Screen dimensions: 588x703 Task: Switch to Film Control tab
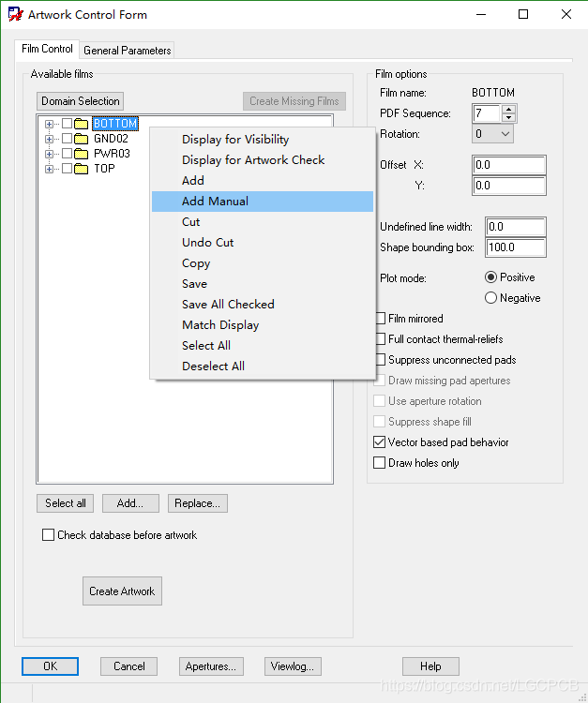47,49
